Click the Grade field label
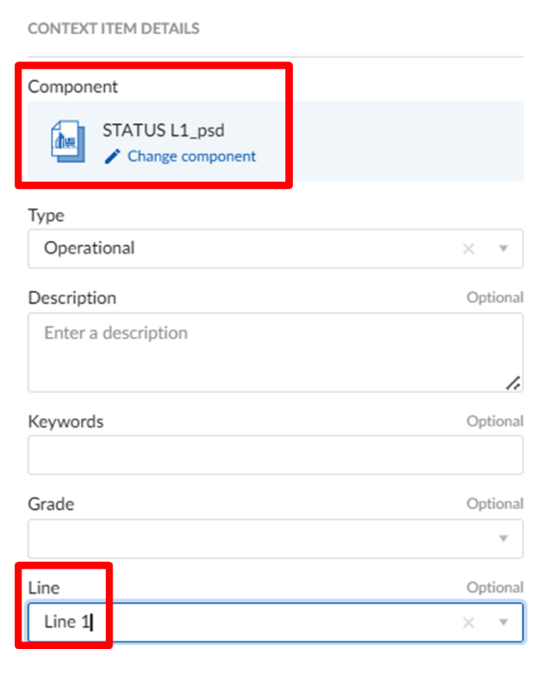Screen dimensions: 553x679 (x=51, y=504)
